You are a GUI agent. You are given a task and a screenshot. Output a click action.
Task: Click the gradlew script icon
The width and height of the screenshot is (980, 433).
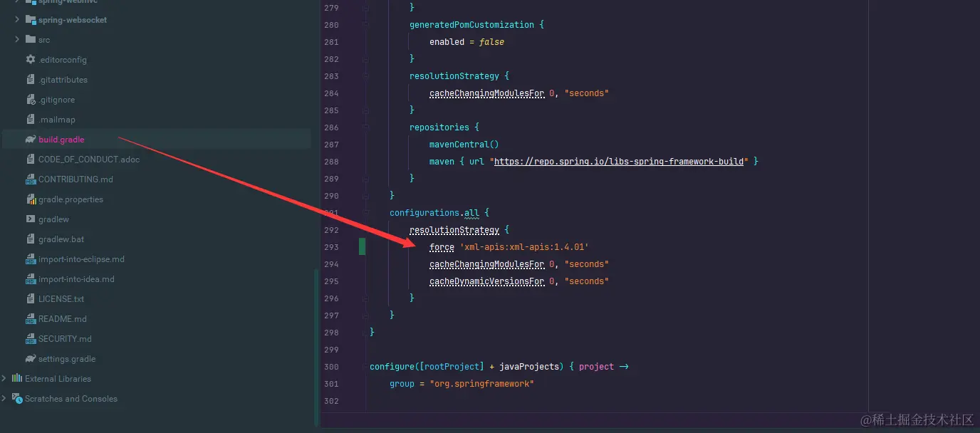point(31,219)
